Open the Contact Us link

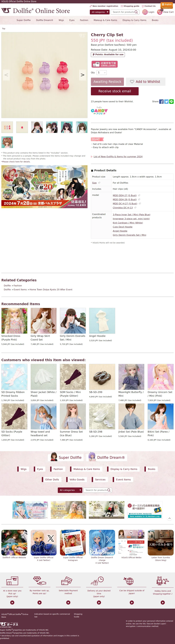click(149, 6)
